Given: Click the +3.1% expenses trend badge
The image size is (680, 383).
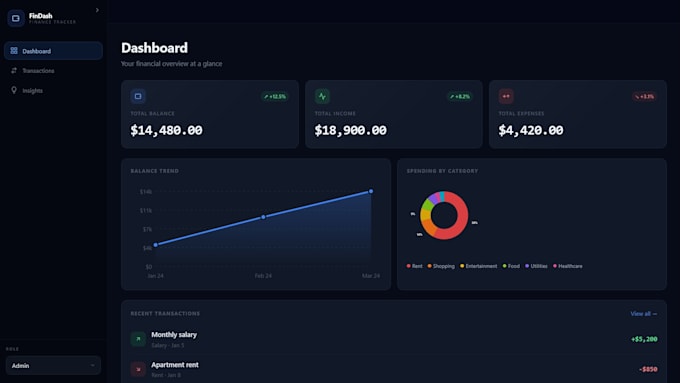Looking at the screenshot, I should 644,96.
